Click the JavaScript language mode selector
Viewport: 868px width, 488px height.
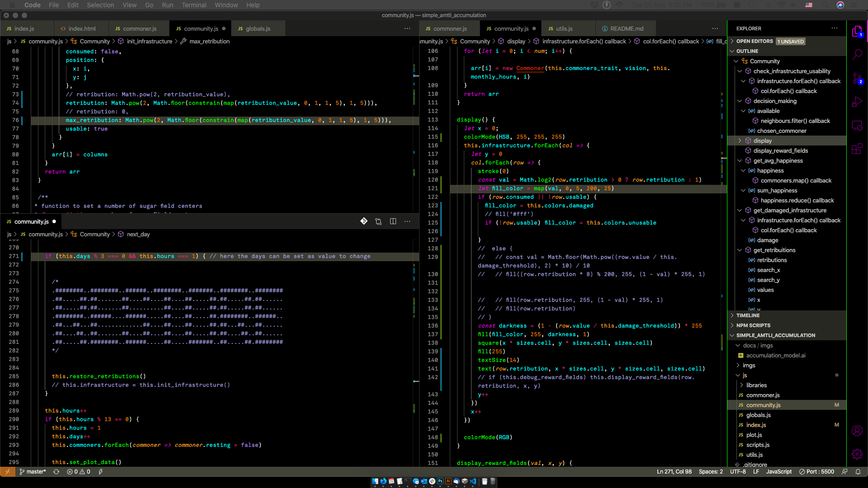(778, 472)
